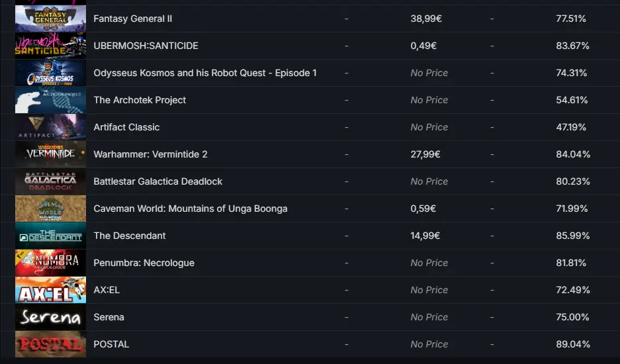Select the Odysseus Kosmos game thumbnail
The width and height of the screenshot is (620, 364).
[x=50, y=73]
